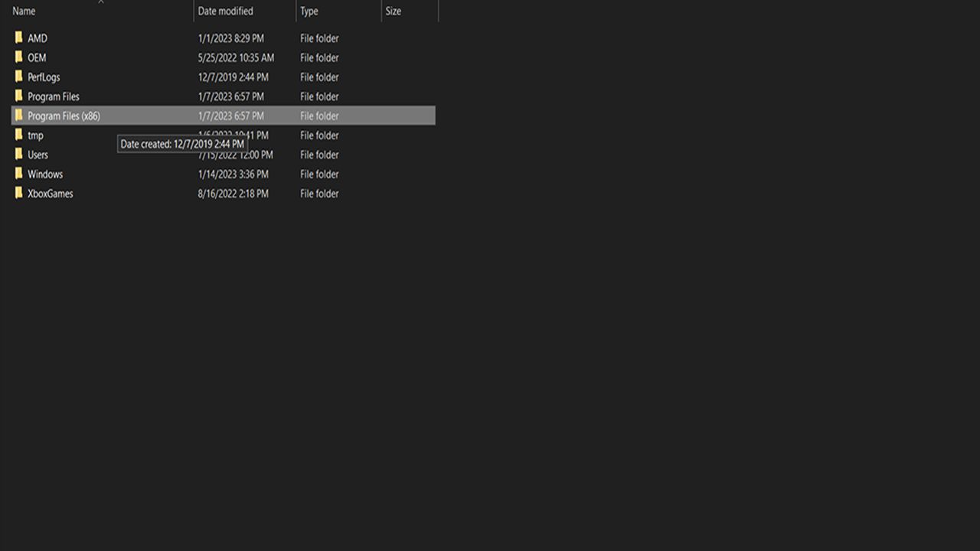This screenshot has width=980, height=551.
Task: Click the sort arrow above Name column
Action: [x=100, y=2]
